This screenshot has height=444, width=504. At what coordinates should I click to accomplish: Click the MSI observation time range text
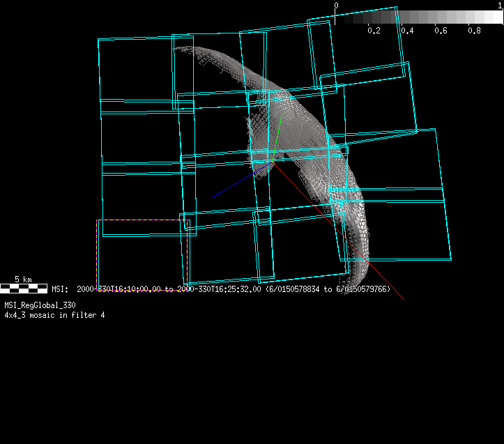(x=221, y=289)
